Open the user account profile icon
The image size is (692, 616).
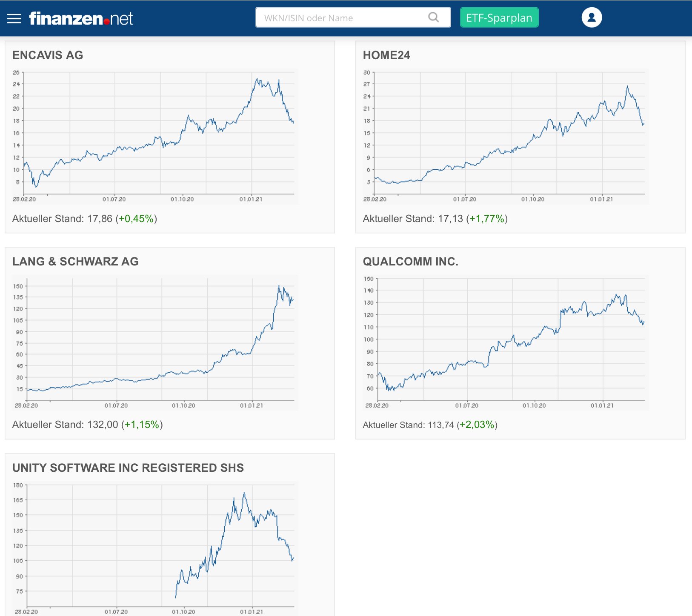point(592,17)
